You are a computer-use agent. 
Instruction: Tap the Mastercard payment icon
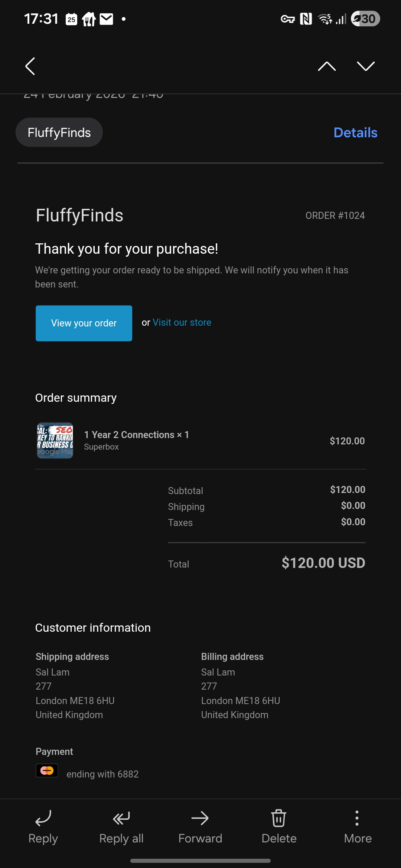(x=47, y=770)
